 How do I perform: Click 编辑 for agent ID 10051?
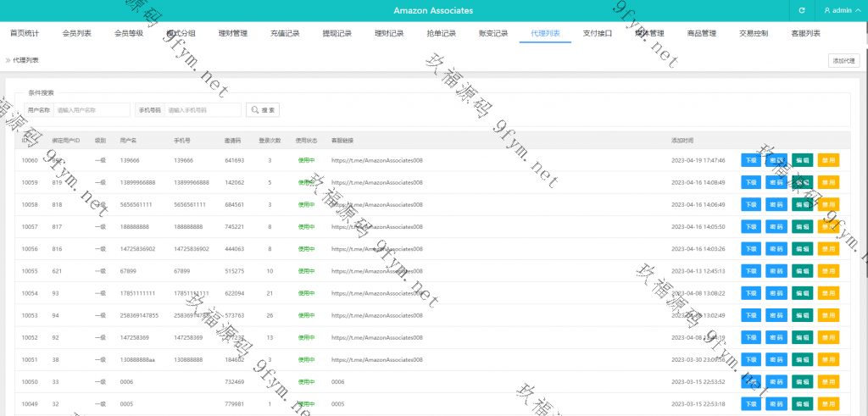coord(802,359)
